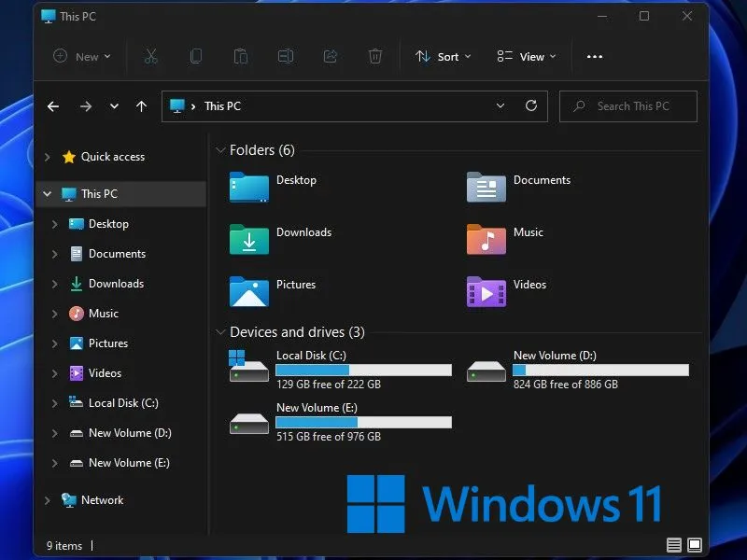Collapse This PC in navigation pane
The image size is (747, 560).
[x=48, y=194]
